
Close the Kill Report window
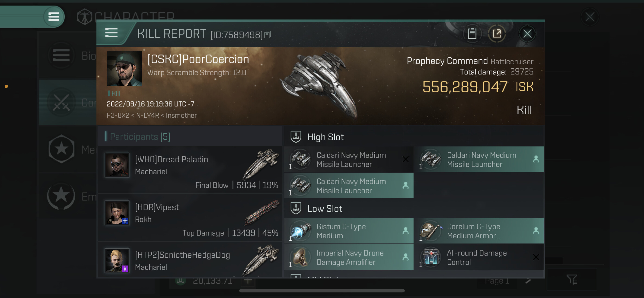point(527,33)
